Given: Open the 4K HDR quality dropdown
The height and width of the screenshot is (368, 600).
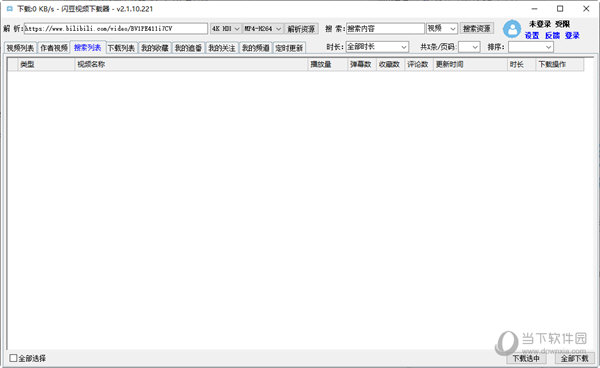Looking at the screenshot, I should click(x=226, y=29).
